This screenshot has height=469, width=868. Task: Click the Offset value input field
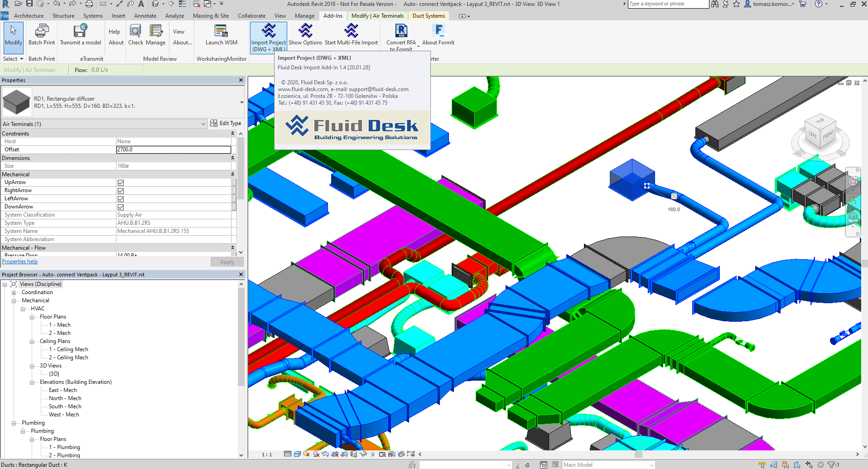174,150
